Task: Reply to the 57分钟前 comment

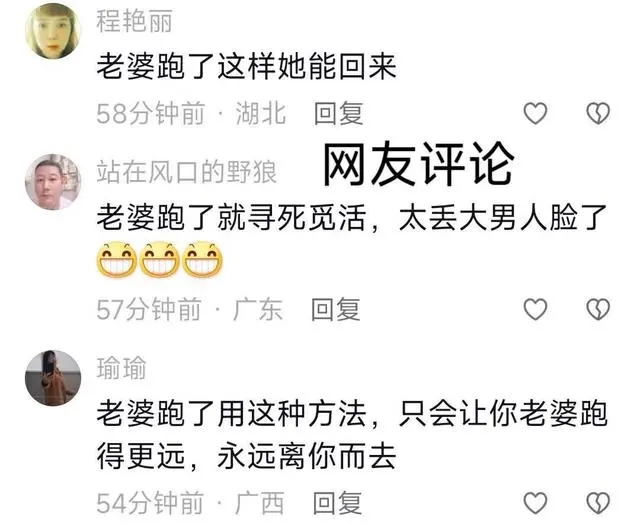Action: (336, 309)
